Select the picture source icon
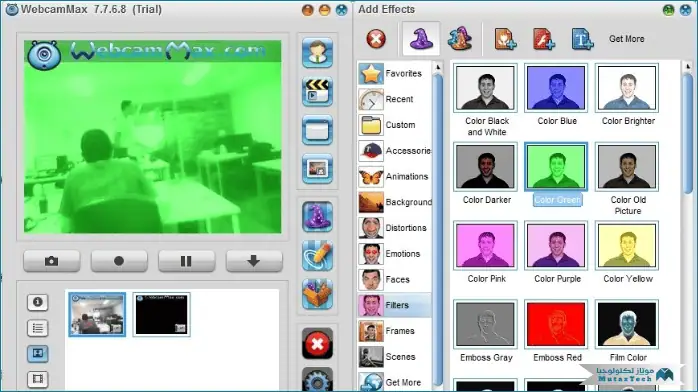The height and width of the screenshot is (392, 698). point(317,169)
